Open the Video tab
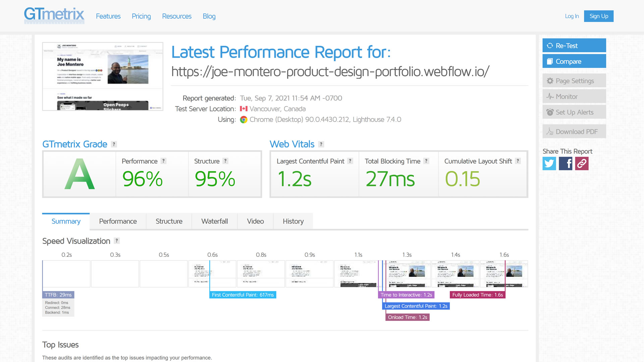The height and width of the screenshot is (362, 644). tap(256, 221)
